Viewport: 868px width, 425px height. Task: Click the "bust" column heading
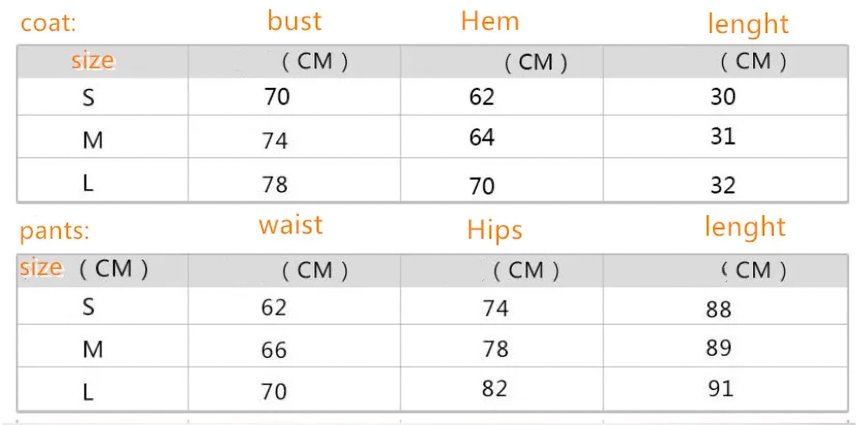(x=294, y=21)
